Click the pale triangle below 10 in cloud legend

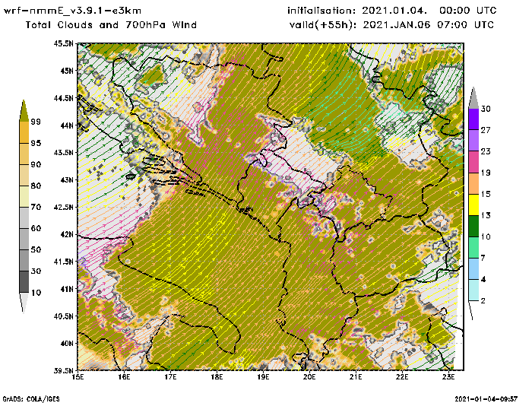click(x=24, y=302)
